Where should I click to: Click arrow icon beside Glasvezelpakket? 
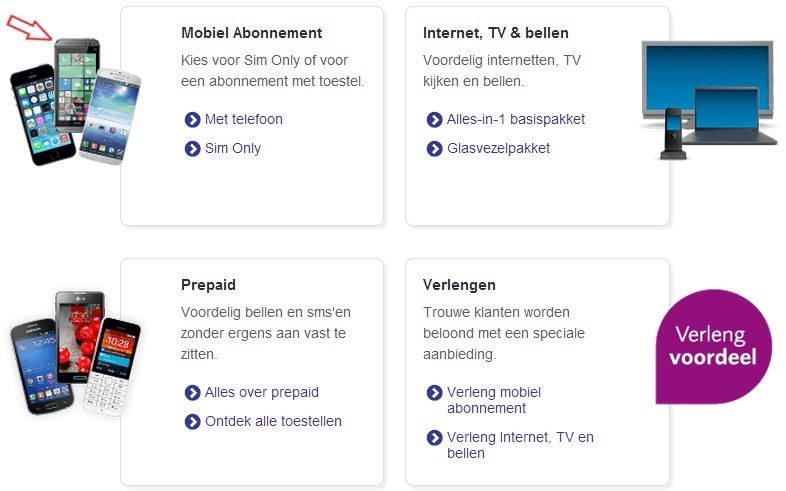tap(434, 149)
